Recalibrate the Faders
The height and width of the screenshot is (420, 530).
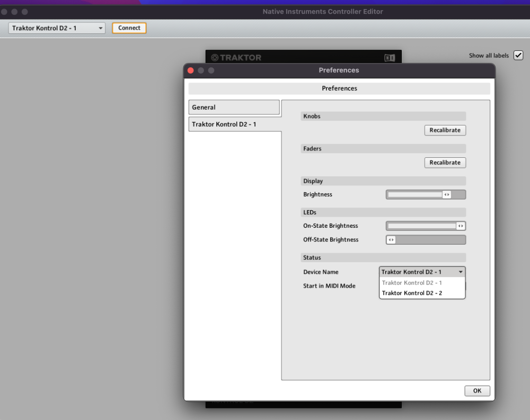[445, 163]
